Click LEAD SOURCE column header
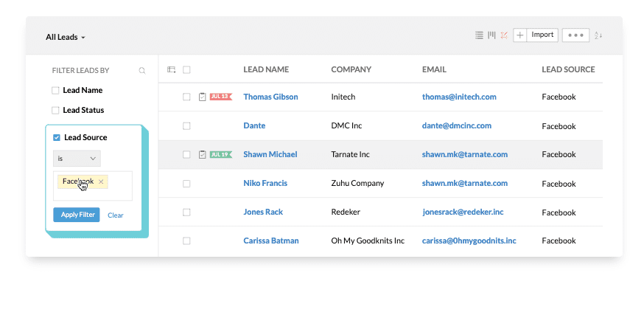The width and height of the screenshot is (644, 332). coord(568,69)
